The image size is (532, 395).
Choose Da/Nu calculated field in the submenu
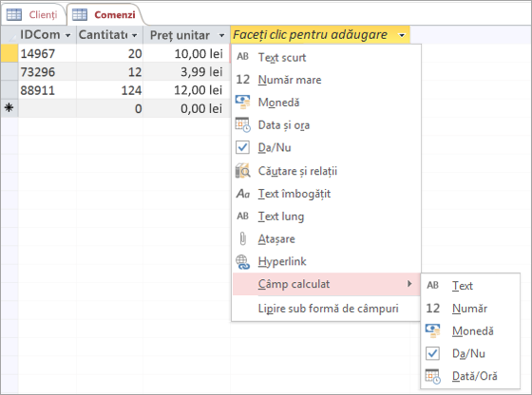click(470, 353)
